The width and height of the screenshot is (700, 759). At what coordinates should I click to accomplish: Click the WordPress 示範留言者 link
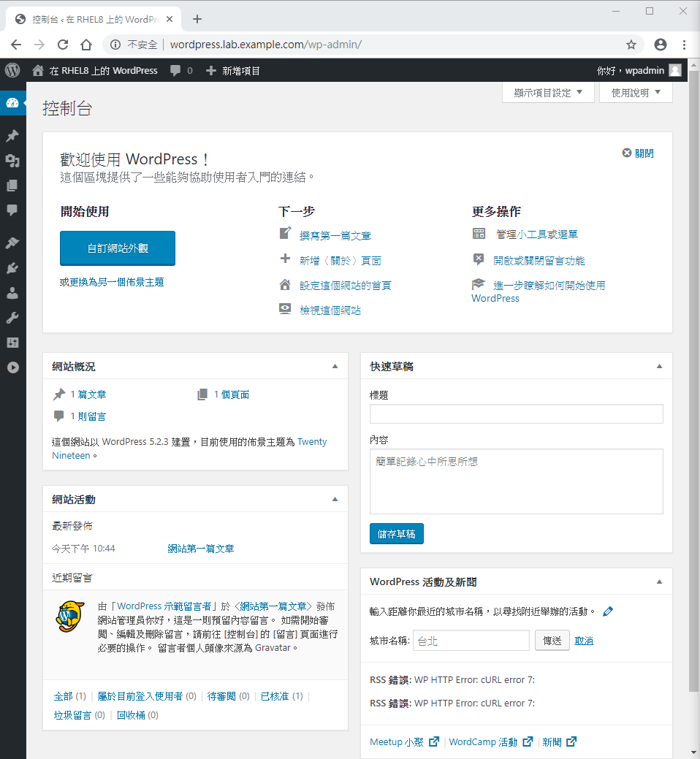164,606
